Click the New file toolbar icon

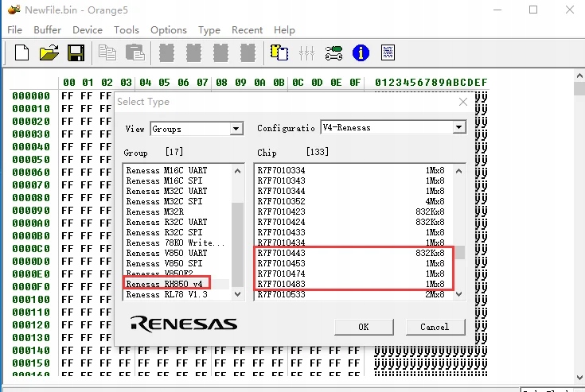(21, 53)
